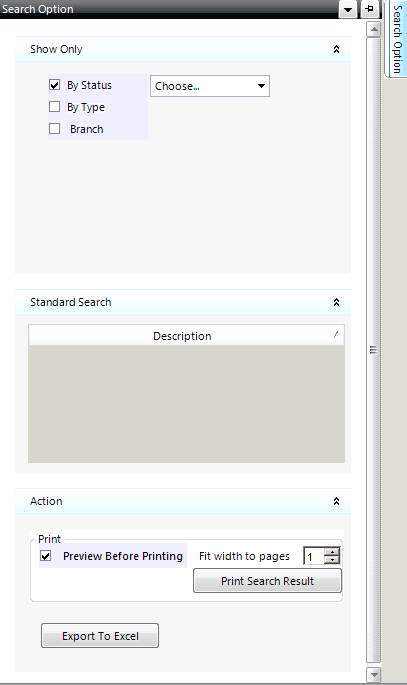This screenshot has width=407, height=685.
Task: Click the vertical scrollbar thumb grip
Action: point(373,349)
